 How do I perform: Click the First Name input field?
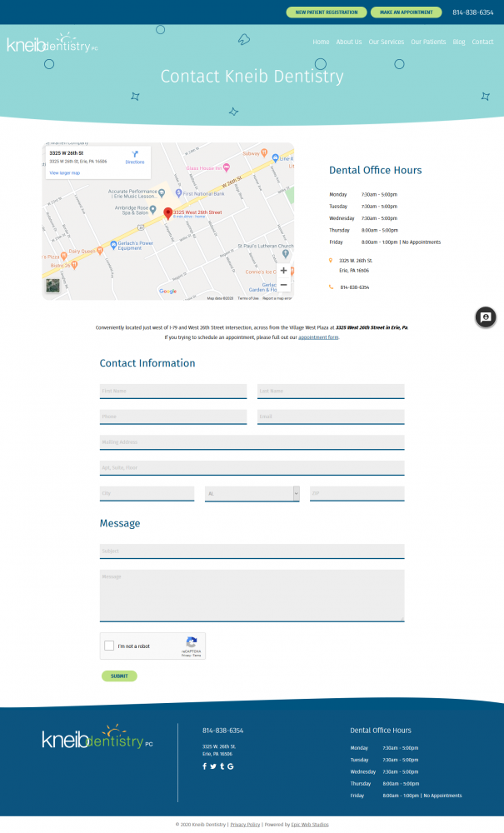click(x=173, y=391)
